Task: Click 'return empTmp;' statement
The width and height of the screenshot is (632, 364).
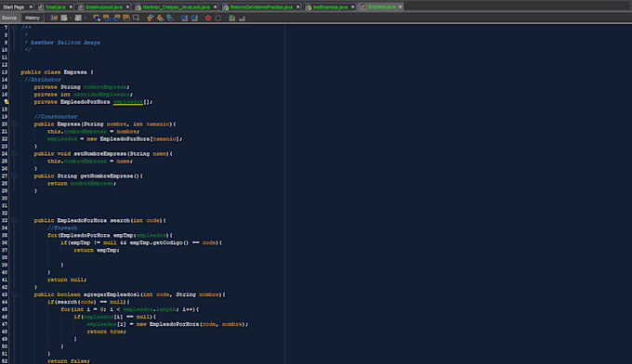Action: pyautogui.click(x=97, y=250)
